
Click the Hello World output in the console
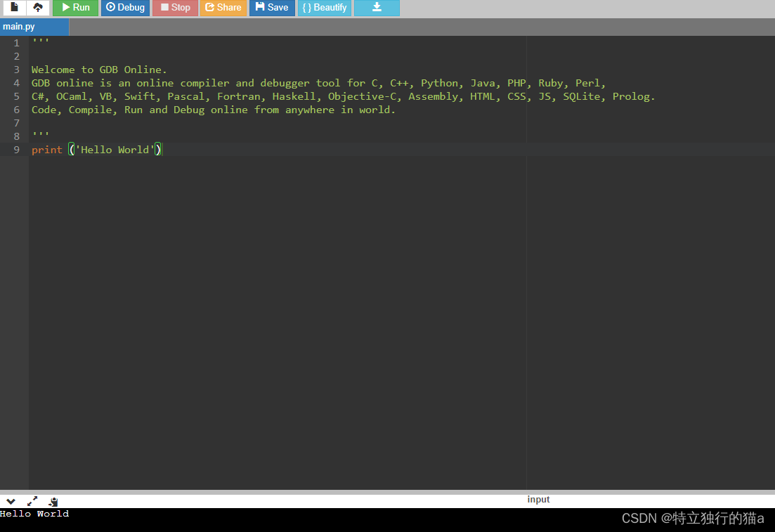tap(34, 514)
